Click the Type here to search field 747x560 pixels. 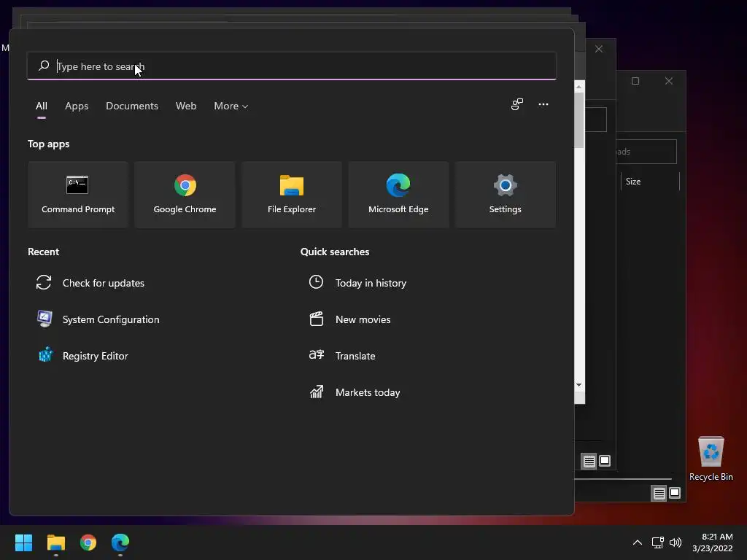click(x=292, y=66)
